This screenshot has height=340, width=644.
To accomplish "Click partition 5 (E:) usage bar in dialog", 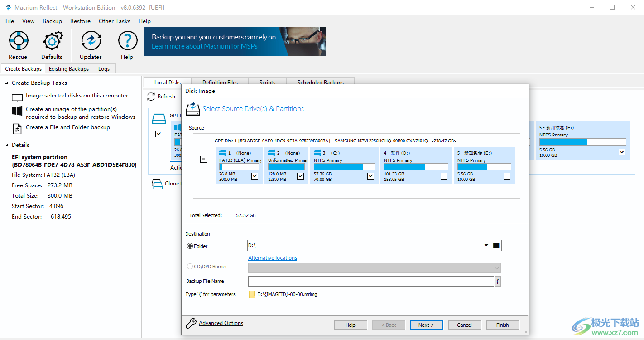I will [484, 167].
